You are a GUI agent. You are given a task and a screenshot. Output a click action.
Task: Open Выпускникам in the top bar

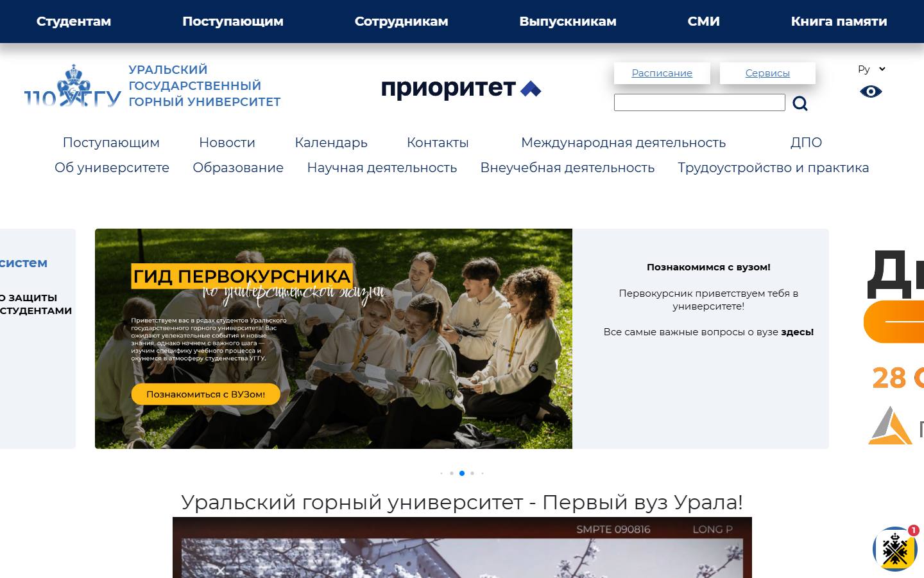point(568,21)
